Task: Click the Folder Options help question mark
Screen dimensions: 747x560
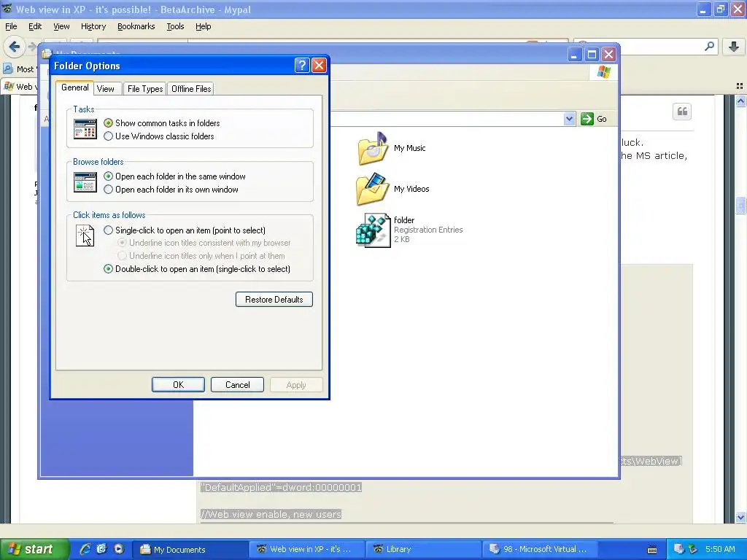Action: 302,65
